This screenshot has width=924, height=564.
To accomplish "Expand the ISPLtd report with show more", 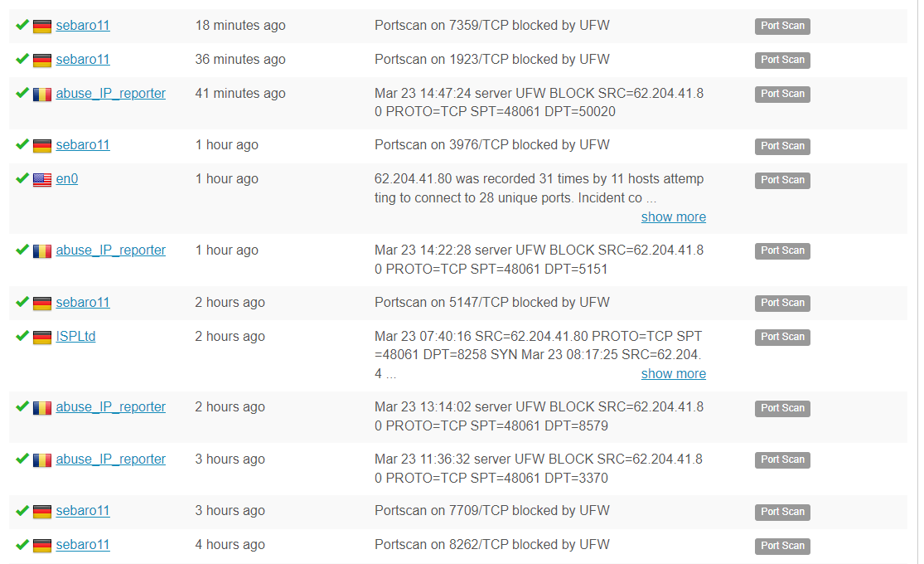I will point(674,374).
